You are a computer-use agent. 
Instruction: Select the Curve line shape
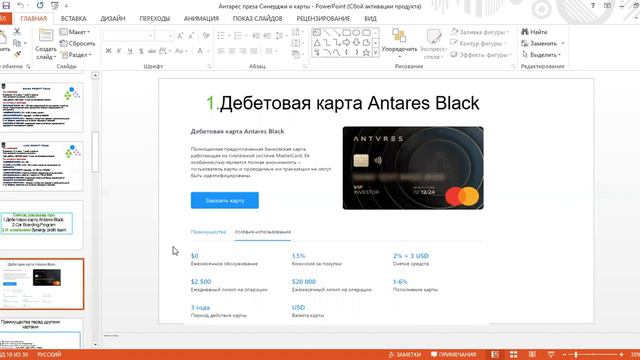[336, 52]
